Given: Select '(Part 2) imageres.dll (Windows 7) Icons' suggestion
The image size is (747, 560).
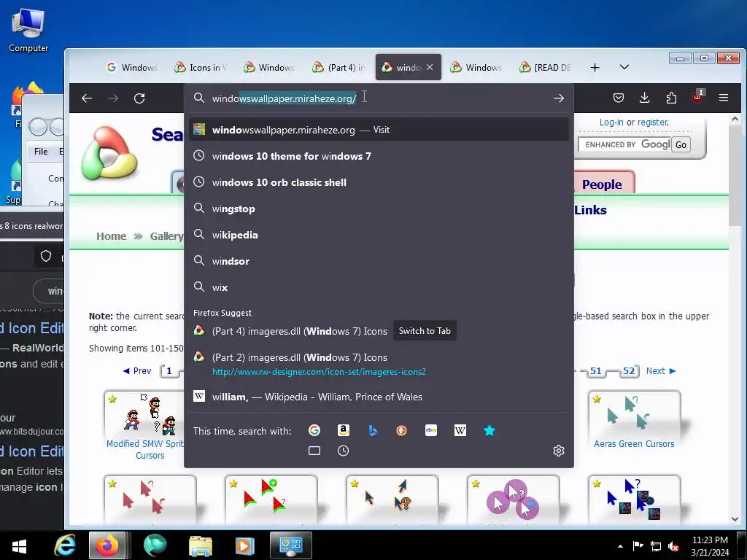Looking at the screenshot, I should (379, 364).
